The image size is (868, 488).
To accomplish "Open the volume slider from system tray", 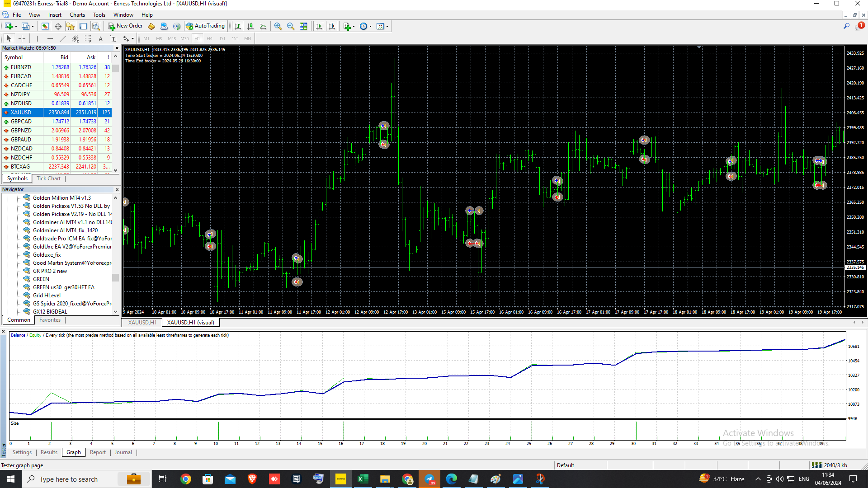I will tap(779, 479).
